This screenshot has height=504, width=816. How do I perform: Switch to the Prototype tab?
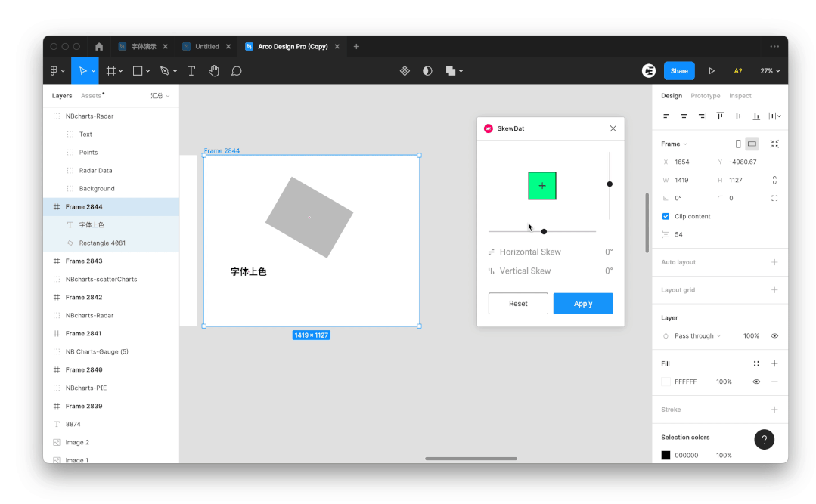(705, 96)
